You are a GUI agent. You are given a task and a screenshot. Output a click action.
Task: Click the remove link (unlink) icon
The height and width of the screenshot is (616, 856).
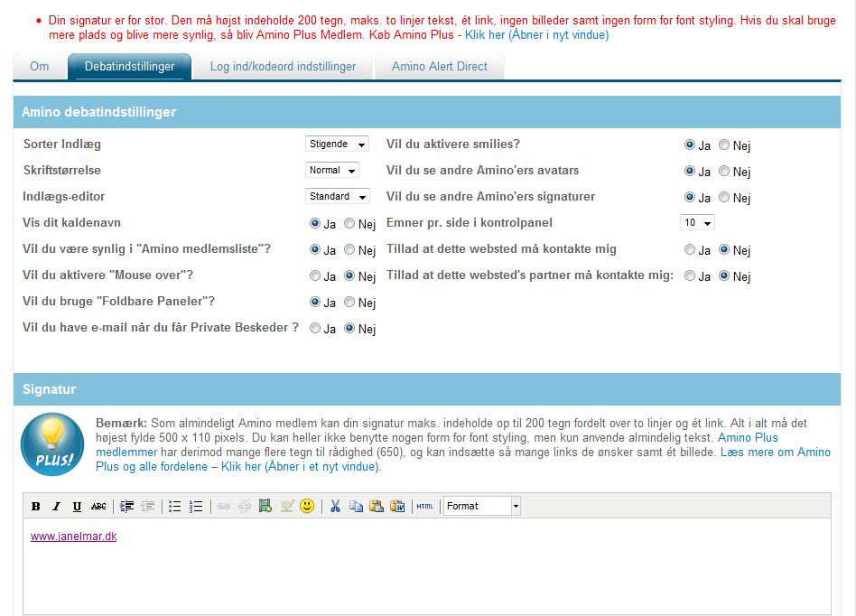tap(244, 506)
